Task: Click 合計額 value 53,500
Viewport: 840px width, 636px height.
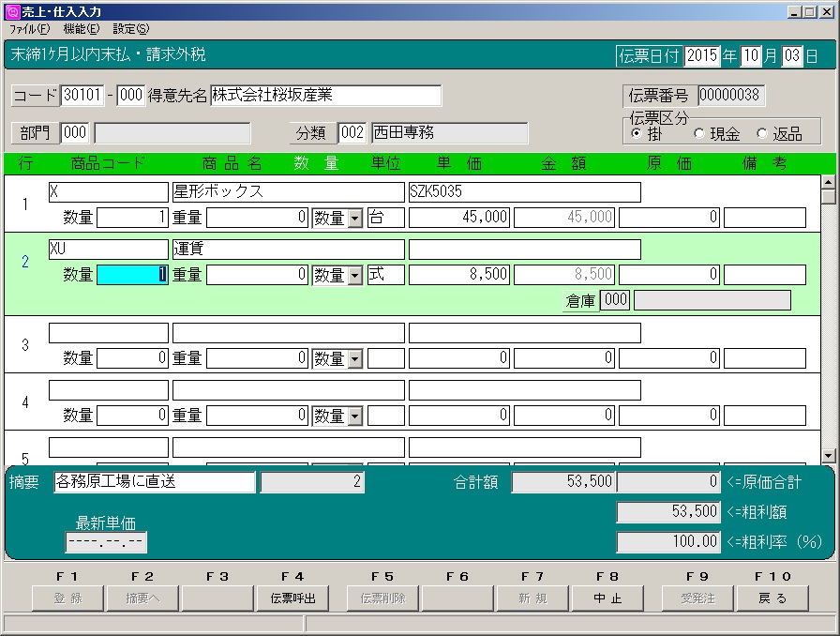Action: 563,482
